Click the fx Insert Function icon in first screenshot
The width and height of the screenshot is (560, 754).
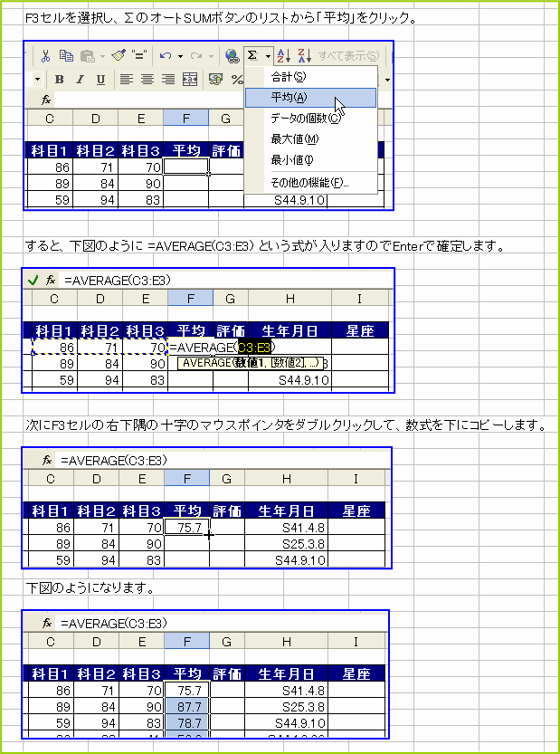pyautogui.click(x=46, y=100)
